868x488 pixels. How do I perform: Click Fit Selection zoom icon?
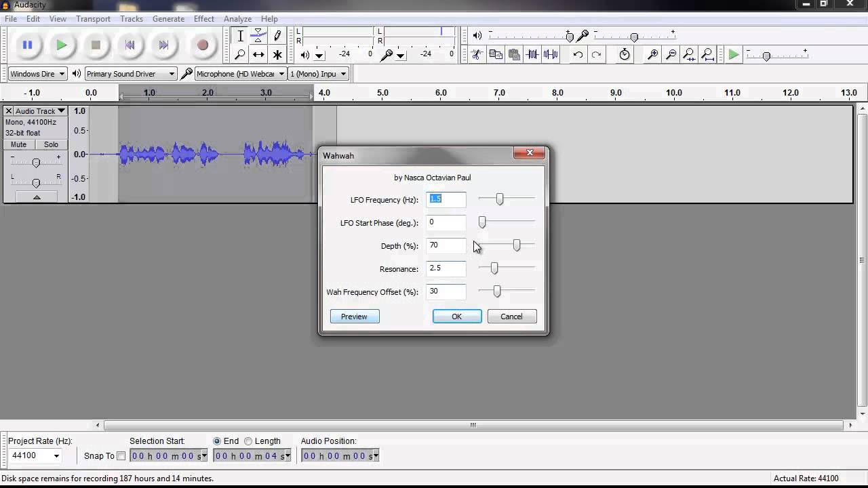[689, 55]
